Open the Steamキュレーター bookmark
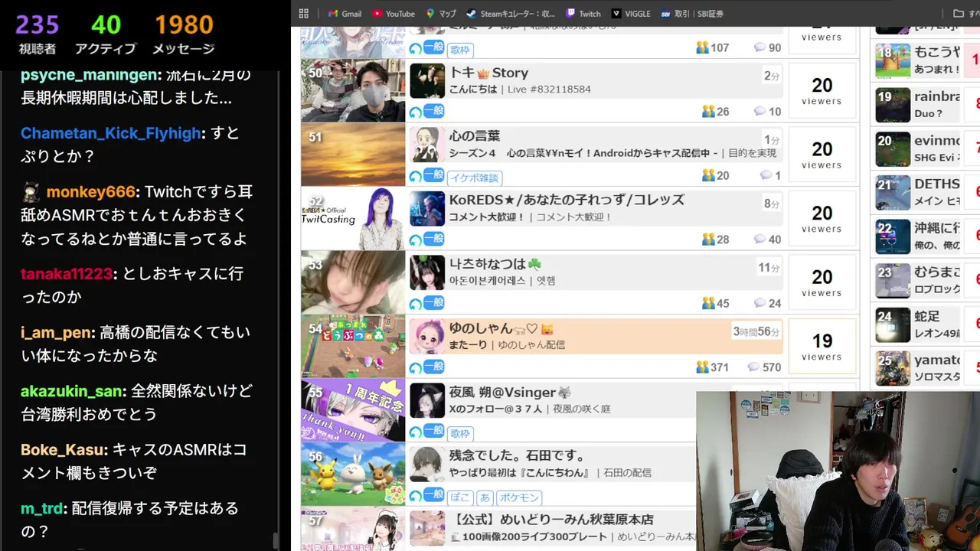This screenshot has width=980, height=551. click(x=511, y=13)
